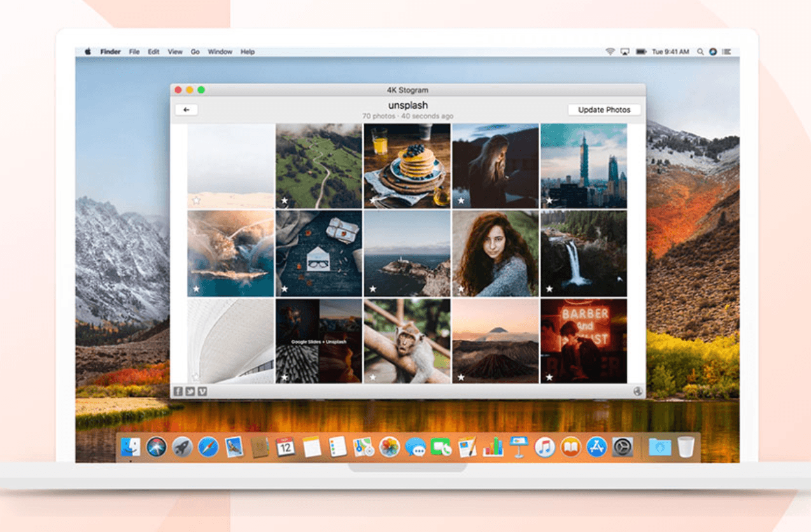The width and height of the screenshot is (811, 532).
Task: Open the View menu
Action: coord(175,52)
